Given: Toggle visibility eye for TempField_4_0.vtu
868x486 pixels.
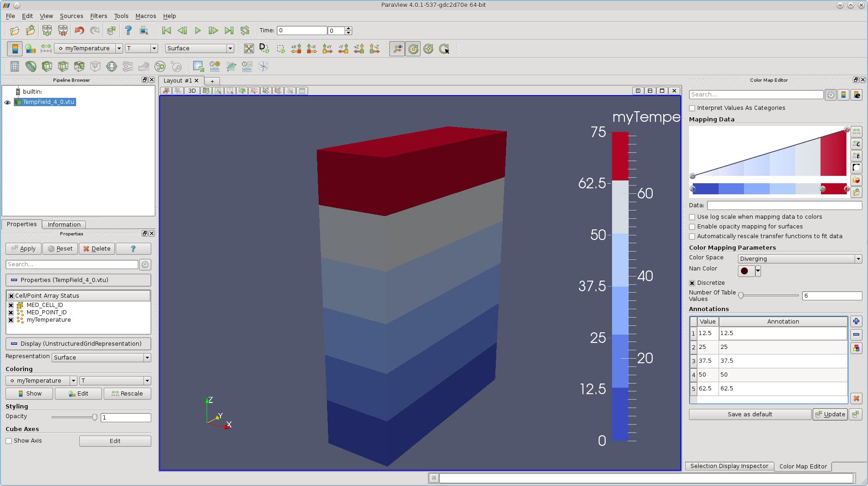Looking at the screenshot, I should tap(7, 102).
